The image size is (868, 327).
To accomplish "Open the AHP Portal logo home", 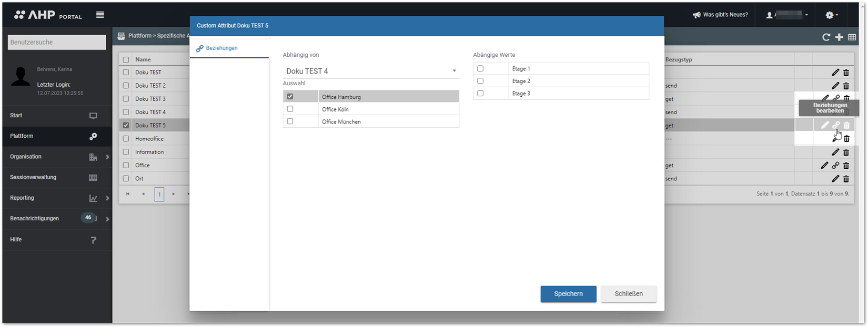I will tap(48, 15).
